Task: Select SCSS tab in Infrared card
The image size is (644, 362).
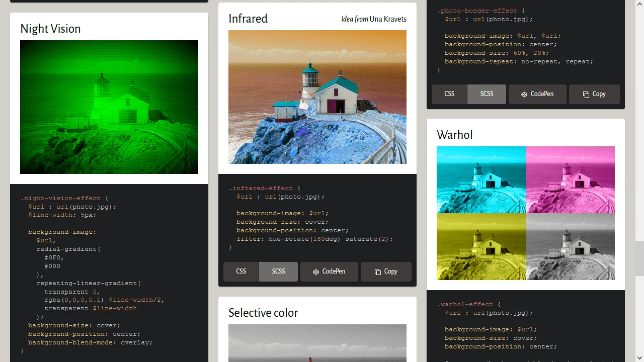Action: [278, 271]
